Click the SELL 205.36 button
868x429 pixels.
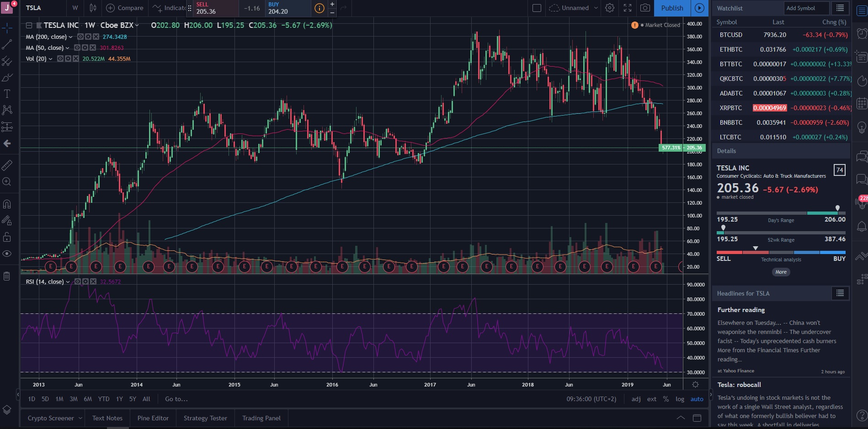click(217, 8)
